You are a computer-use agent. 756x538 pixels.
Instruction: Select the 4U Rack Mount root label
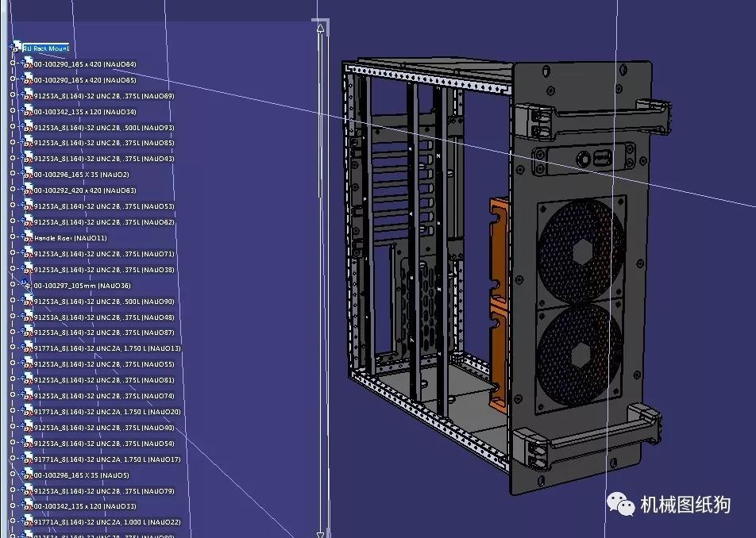(48, 47)
